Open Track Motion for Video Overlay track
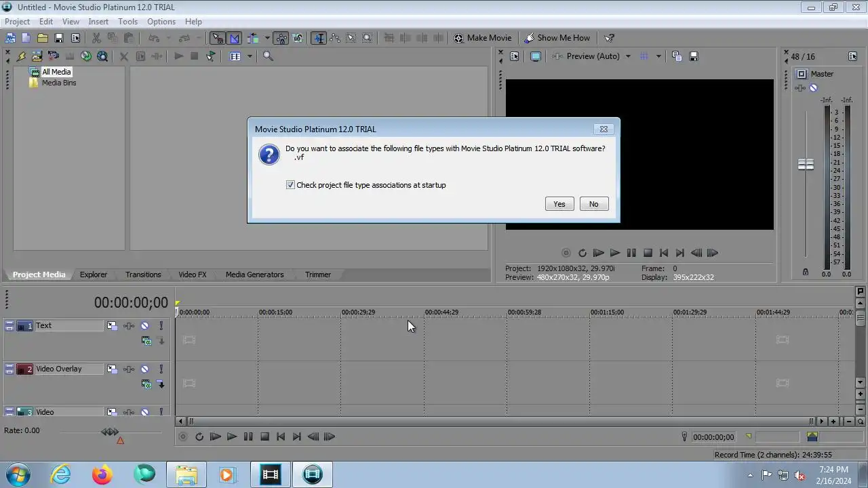Image resolution: width=868 pixels, height=488 pixels. [112, 369]
